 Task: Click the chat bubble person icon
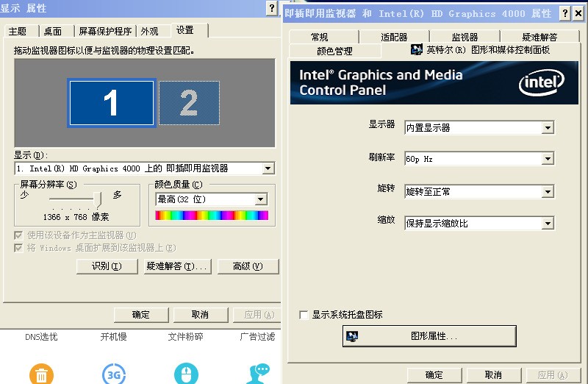[x=259, y=374]
